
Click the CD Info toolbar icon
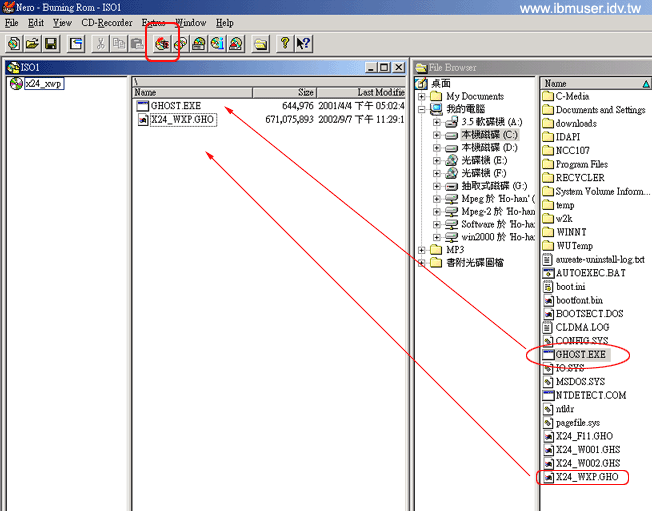217,44
